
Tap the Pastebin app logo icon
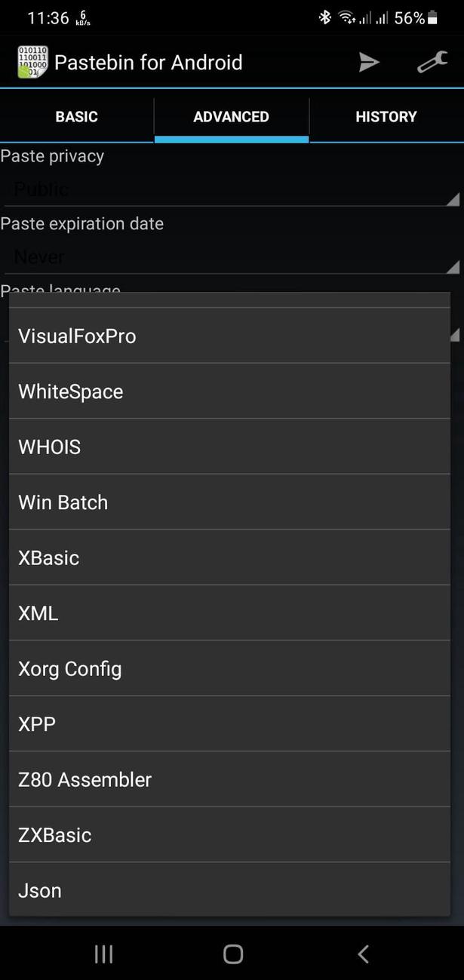click(x=32, y=62)
